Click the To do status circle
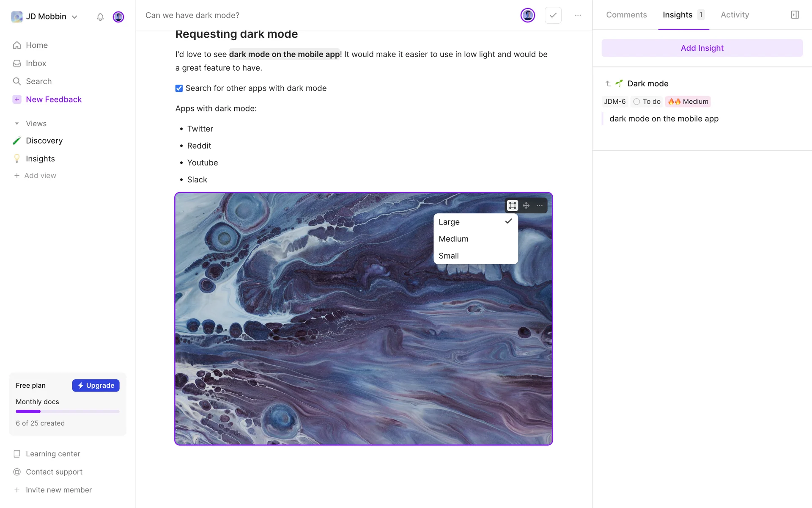The height and width of the screenshot is (508, 812). [x=636, y=102]
